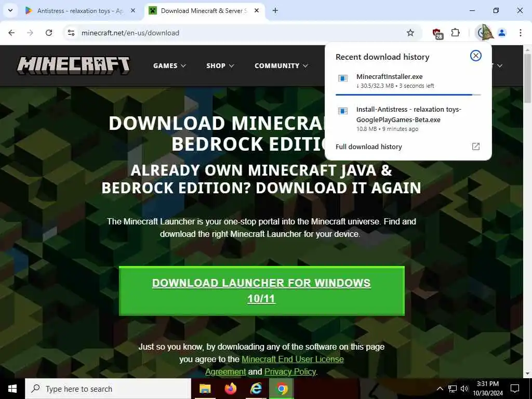Image resolution: width=532 pixels, height=399 pixels.
Task: Click the Minecraft logo
Action: [73, 66]
